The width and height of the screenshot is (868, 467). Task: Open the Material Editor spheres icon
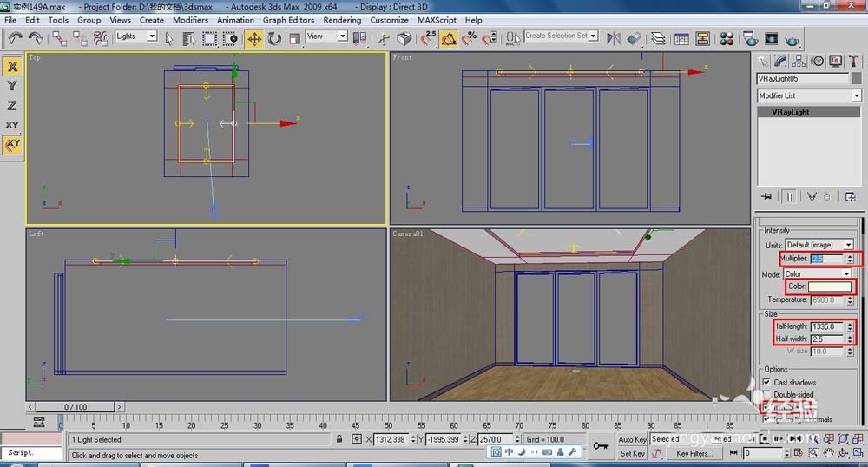(x=727, y=39)
